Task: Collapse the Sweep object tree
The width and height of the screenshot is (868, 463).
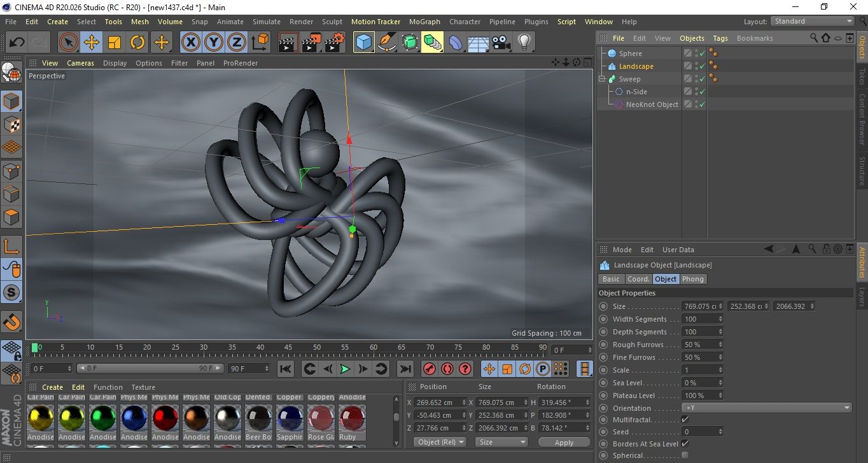Action: (602, 79)
